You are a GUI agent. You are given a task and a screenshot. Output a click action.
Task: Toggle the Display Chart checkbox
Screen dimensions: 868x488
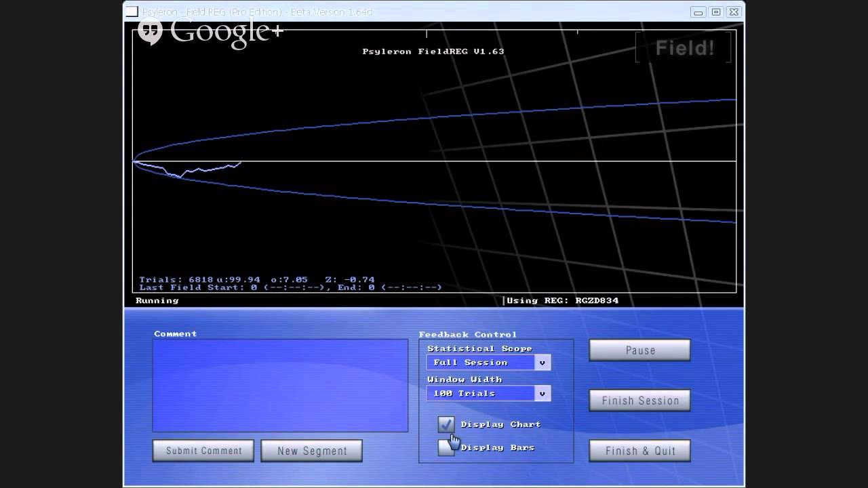(446, 424)
